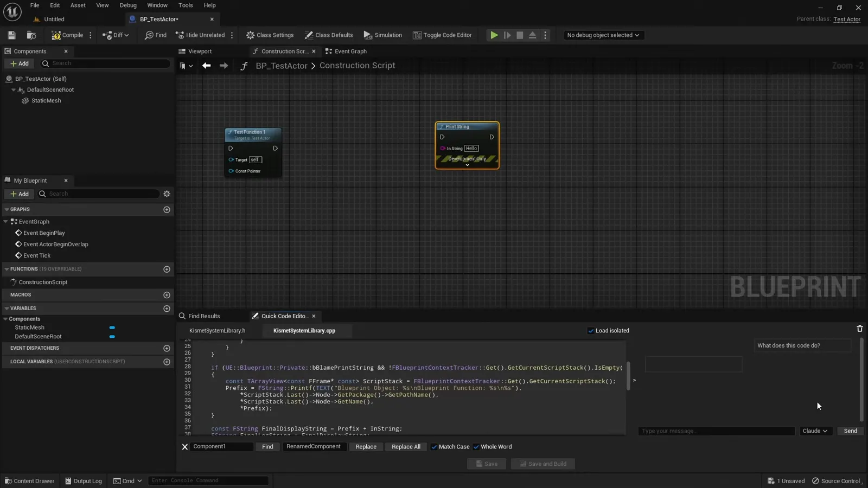
Task: Toggle the Code Editor
Action: (442, 35)
